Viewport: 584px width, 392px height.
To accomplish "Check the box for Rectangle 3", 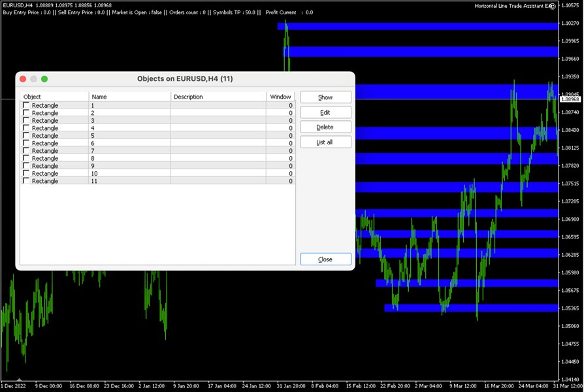I will click(x=26, y=120).
